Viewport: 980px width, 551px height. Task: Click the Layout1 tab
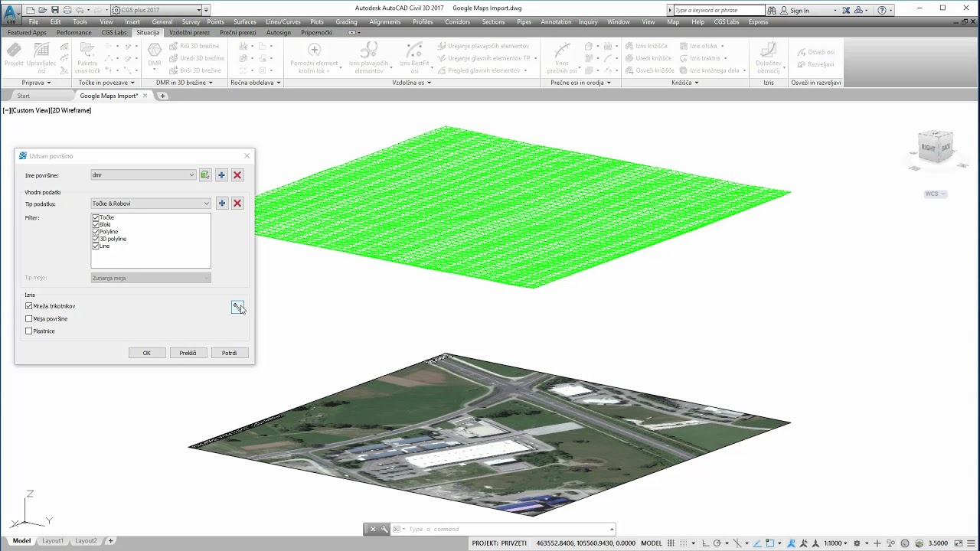(x=53, y=540)
